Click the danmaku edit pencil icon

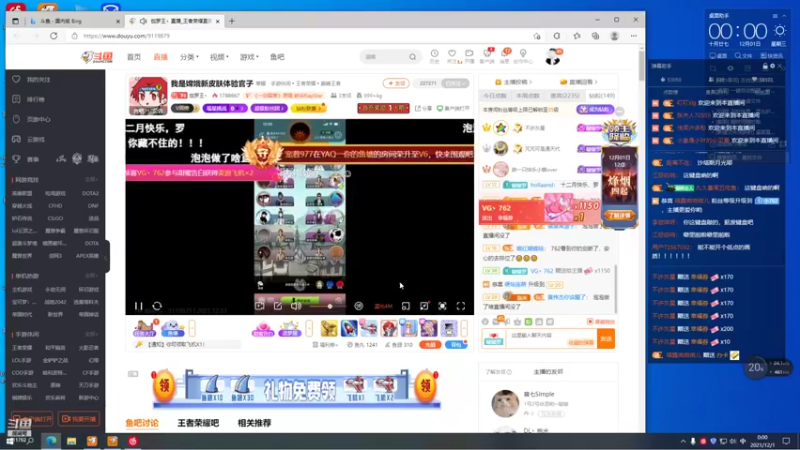tap(278, 306)
